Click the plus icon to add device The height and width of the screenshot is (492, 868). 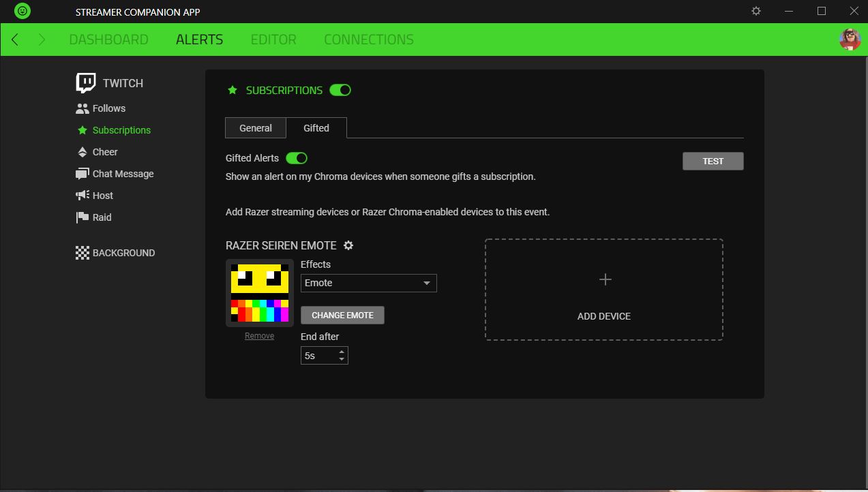point(605,279)
